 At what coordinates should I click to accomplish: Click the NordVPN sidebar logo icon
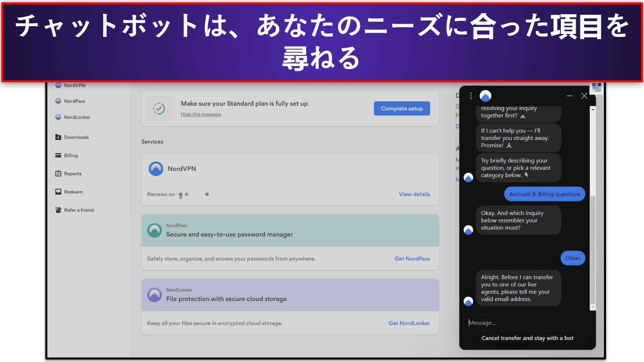click(58, 86)
